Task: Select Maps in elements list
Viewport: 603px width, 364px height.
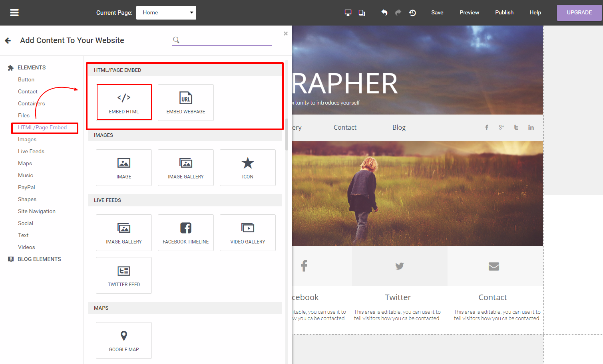Action: pyautogui.click(x=25, y=163)
